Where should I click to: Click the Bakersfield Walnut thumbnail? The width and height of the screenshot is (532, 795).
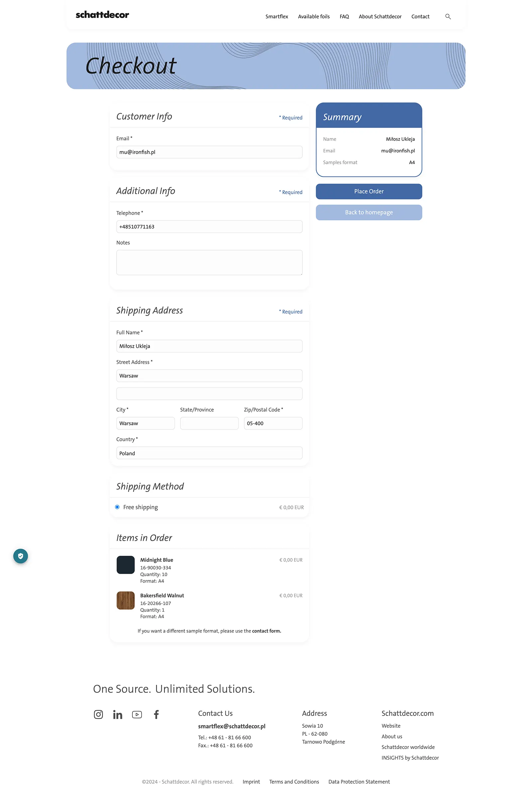(x=125, y=600)
